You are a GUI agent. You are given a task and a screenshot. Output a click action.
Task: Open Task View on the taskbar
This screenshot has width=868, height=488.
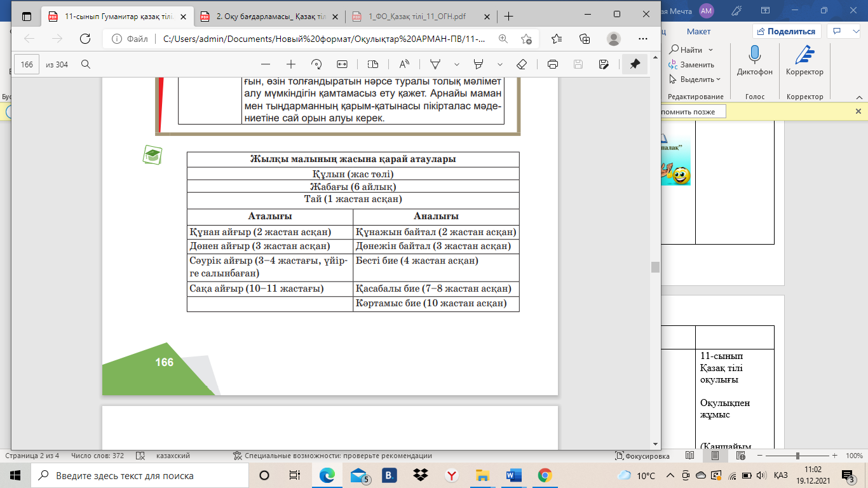294,475
